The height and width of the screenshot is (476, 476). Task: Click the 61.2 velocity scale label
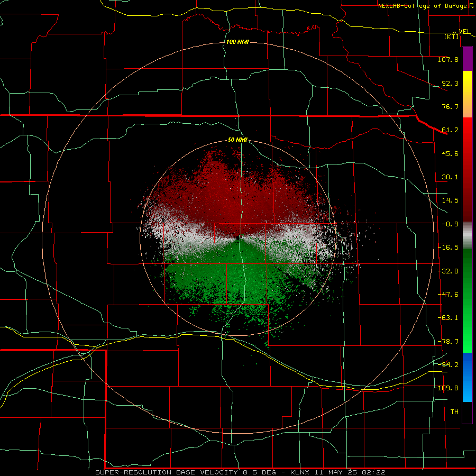click(x=450, y=130)
